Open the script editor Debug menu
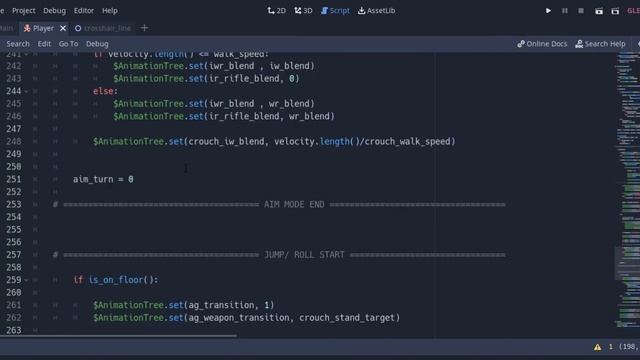 coord(97,44)
